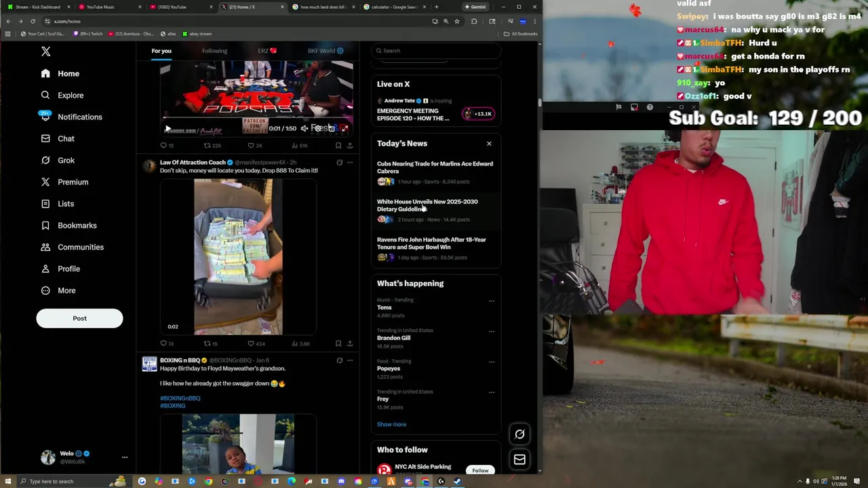Like the podcast video post
This screenshot has width=868, height=488.
pos(256,145)
